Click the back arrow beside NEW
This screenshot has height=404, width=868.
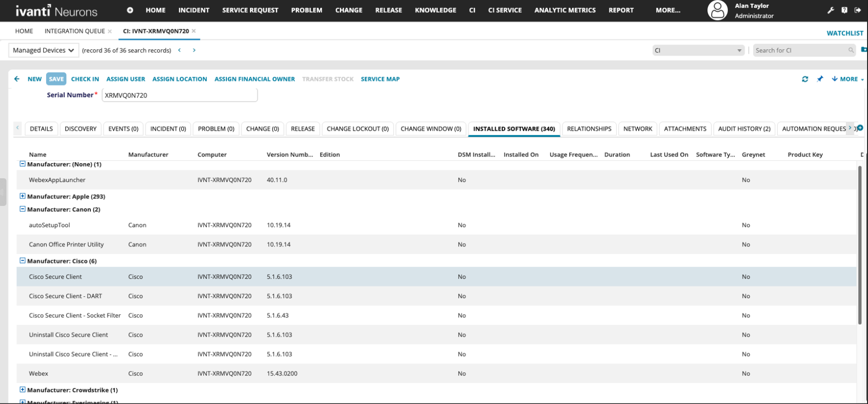(17, 79)
